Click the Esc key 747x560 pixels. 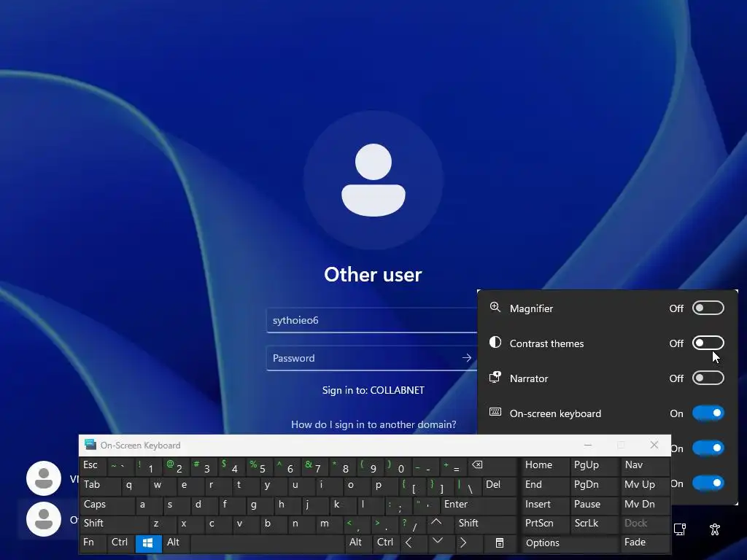click(x=93, y=466)
